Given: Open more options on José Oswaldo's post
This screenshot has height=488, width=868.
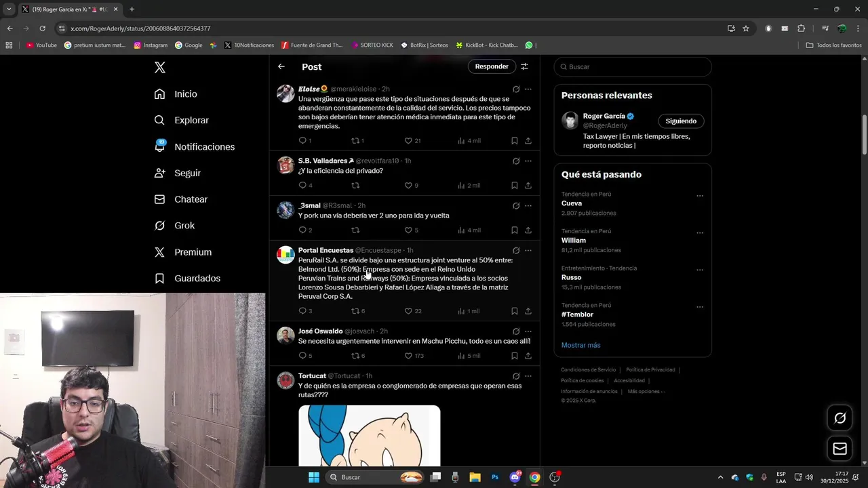Looking at the screenshot, I should (x=528, y=331).
